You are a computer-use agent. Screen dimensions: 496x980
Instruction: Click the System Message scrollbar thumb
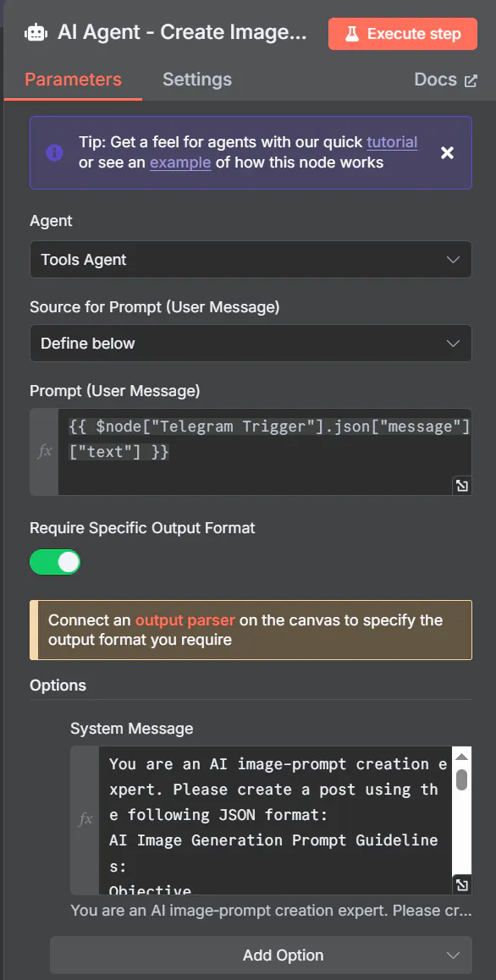(461, 780)
